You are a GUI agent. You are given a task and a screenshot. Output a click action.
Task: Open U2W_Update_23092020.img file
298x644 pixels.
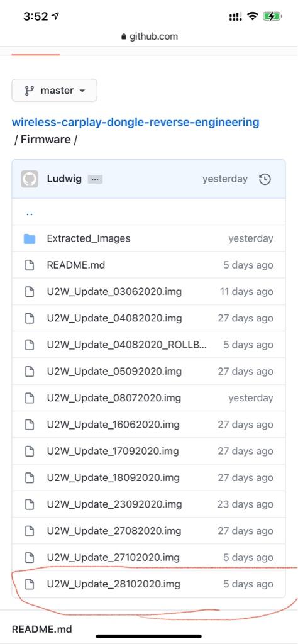click(x=114, y=504)
